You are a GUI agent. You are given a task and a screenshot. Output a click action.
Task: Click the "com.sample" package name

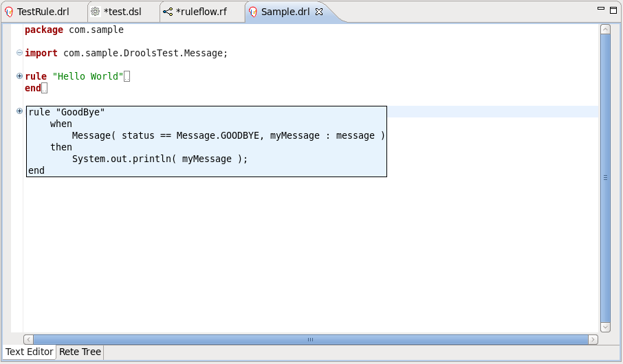pyautogui.click(x=96, y=30)
